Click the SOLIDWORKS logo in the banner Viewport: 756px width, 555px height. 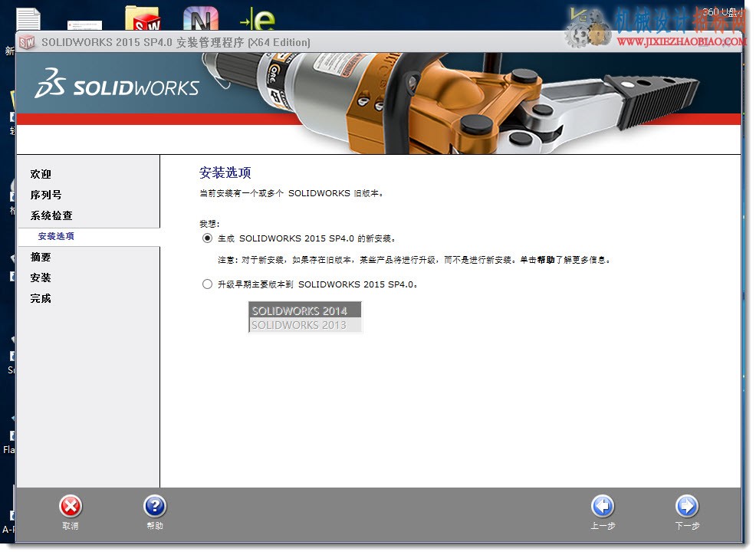click(117, 84)
